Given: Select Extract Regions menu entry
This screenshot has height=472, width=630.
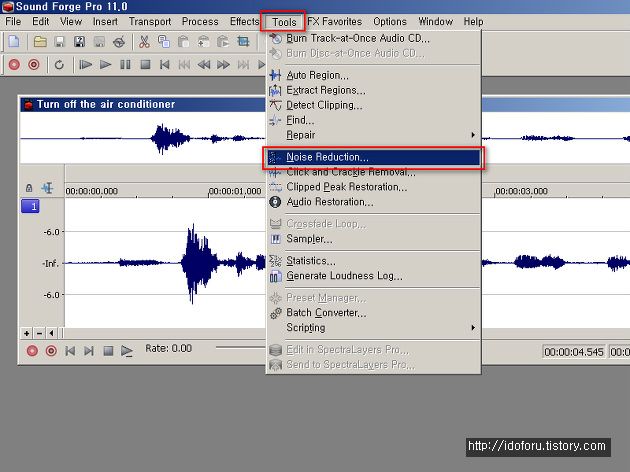Looking at the screenshot, I should [x=374, y=90].
